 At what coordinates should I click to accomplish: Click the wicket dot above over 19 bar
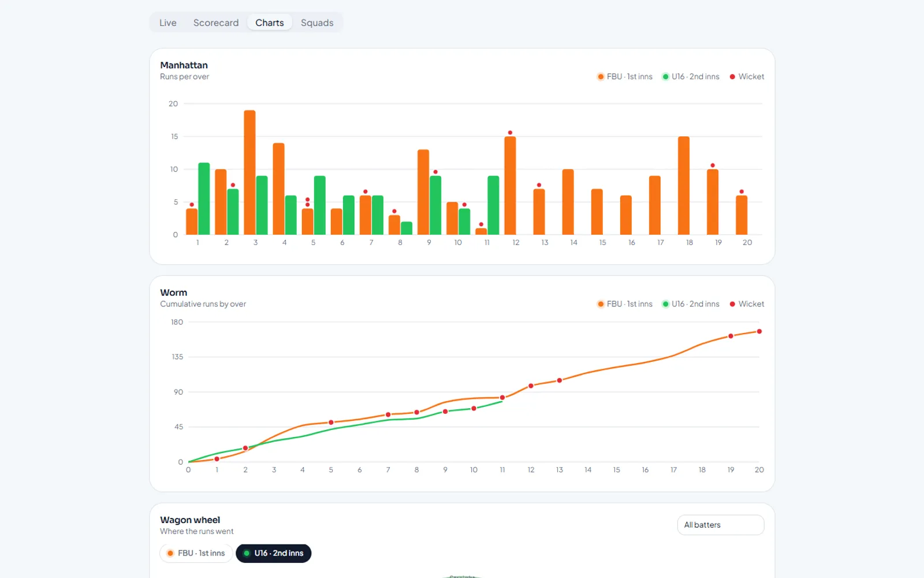pos(713,165)
